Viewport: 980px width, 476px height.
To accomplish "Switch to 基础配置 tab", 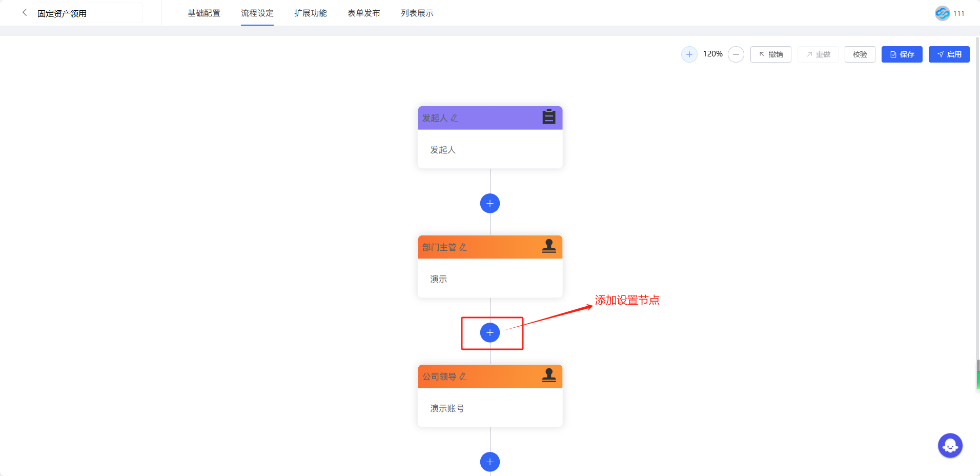I will coord(203,13).
